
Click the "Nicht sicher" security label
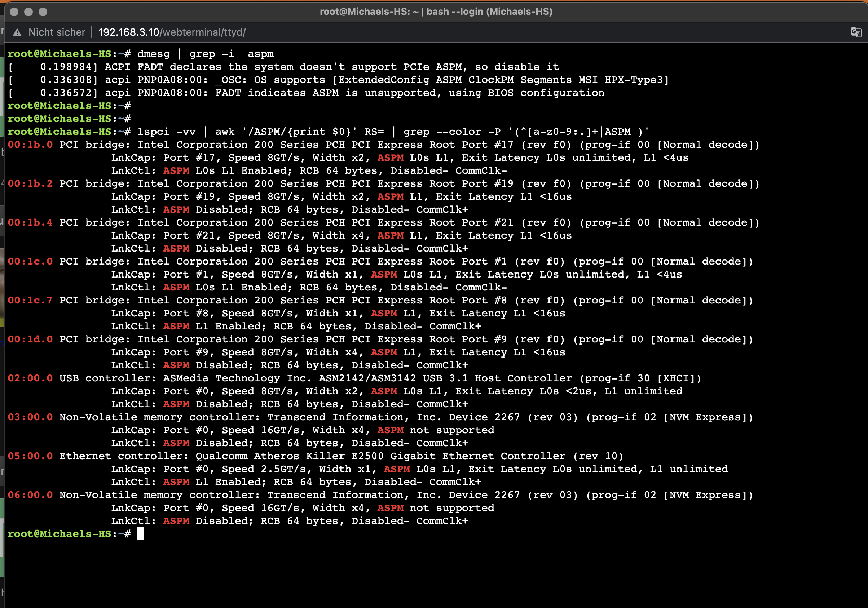[x=57, y=32]
